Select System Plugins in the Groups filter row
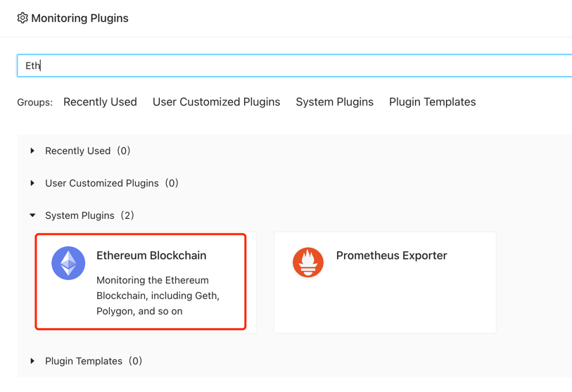This screenshot has height=392, width=572. pos(334,102)
